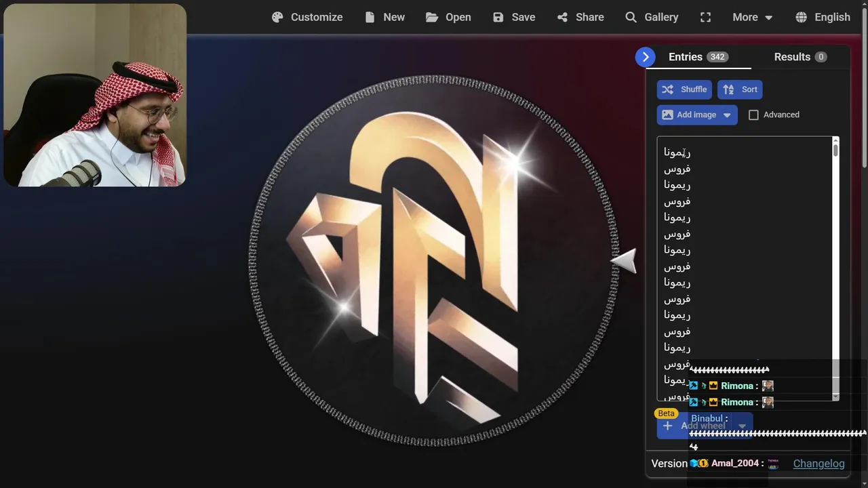Expand the More dropdown menu
The width and height of the screenshot is (868, 488).
click(753, 17)
